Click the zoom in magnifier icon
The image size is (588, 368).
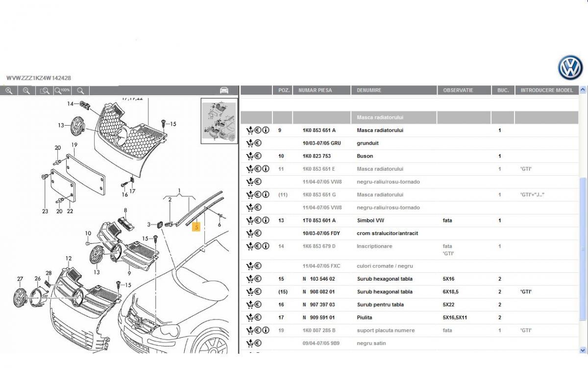(x=9, y=91)
